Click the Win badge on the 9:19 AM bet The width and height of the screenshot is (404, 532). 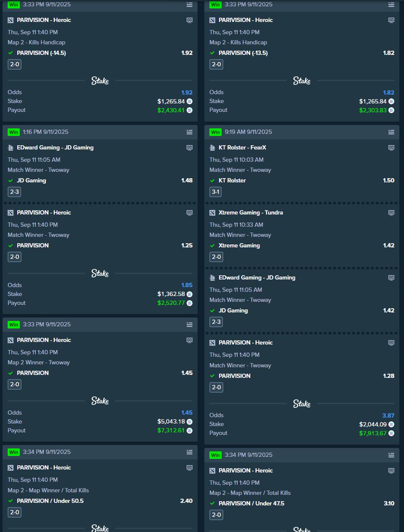[x=215, y=132]
